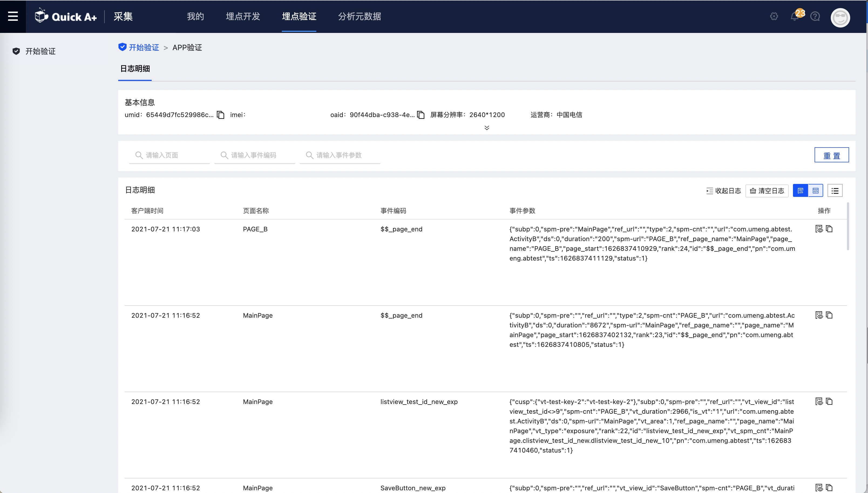Click the 事件参数 column header
868x493 pixels.
(x=523, y=211)
